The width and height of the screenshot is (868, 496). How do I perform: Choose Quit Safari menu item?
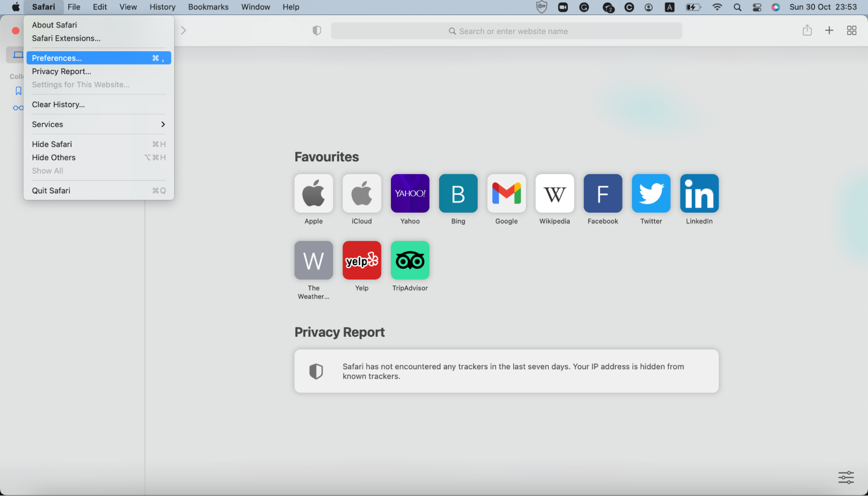(x=99, y=191)
